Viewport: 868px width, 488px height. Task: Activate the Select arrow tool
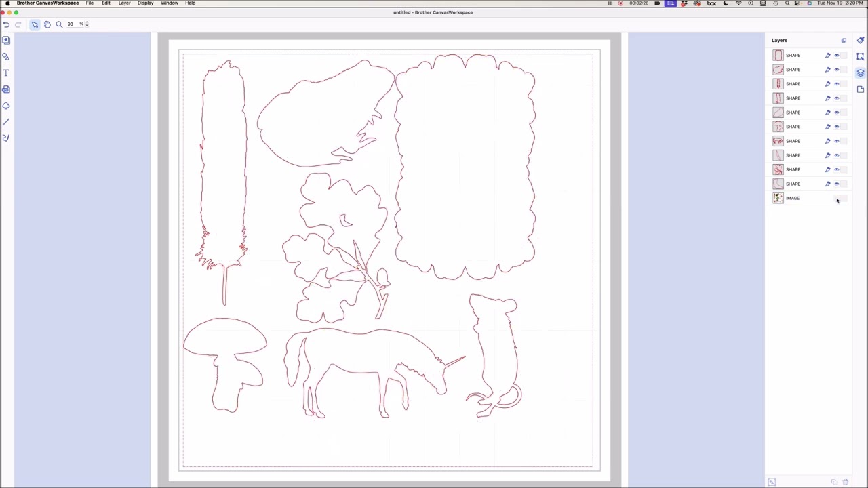(x=35, y=24)
